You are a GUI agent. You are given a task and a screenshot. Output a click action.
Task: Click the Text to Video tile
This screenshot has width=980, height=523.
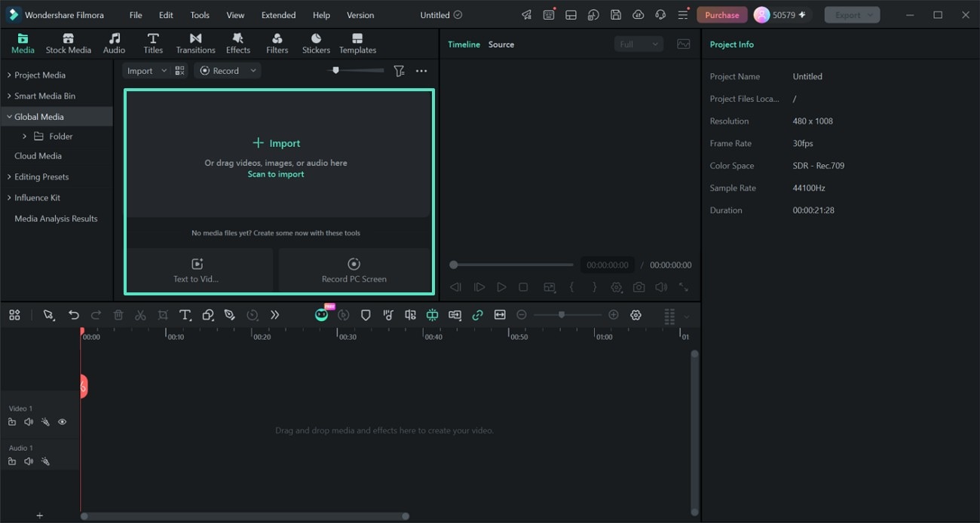(199, 271)
